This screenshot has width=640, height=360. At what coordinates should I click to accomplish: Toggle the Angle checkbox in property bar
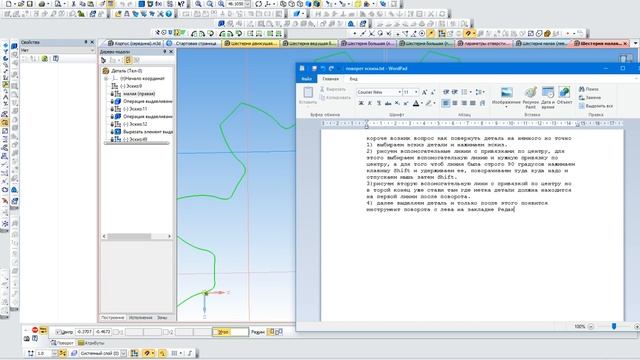[x=216, y=332]
